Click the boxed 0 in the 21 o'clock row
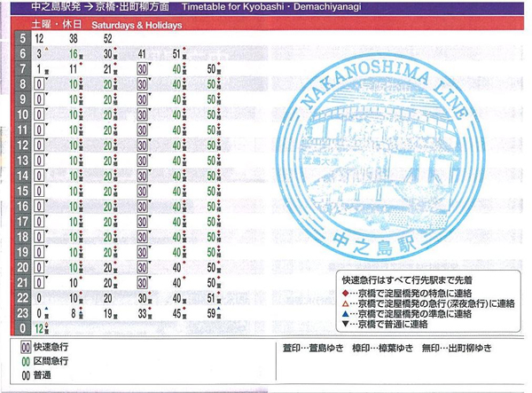The width and height of the screenshot is (532, 393). coord(39,282)
